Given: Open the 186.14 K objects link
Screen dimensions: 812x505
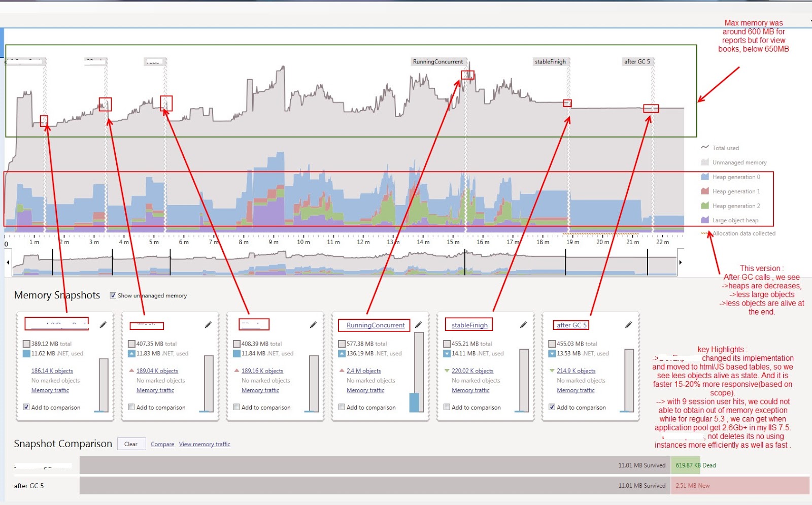Looking at the screenshot, I should coord(52,371).
